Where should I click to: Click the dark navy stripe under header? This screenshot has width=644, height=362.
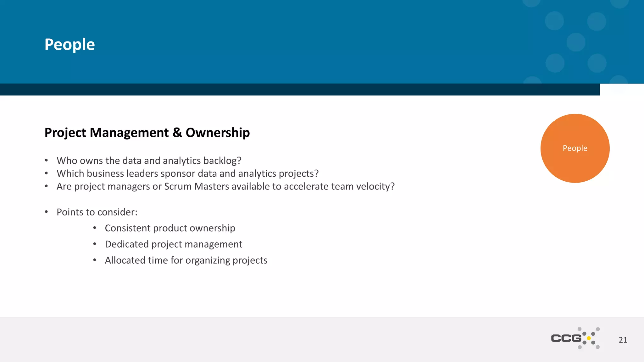point(299,90)
